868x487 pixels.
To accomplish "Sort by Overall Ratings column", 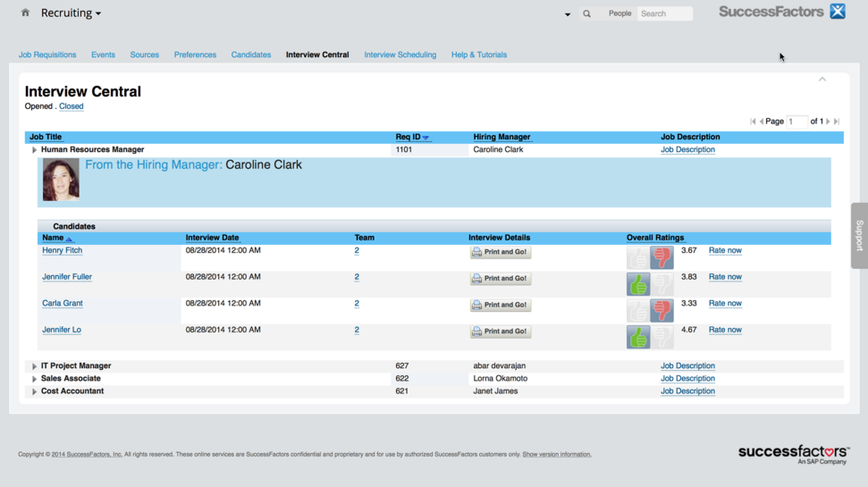I will 655,238.
